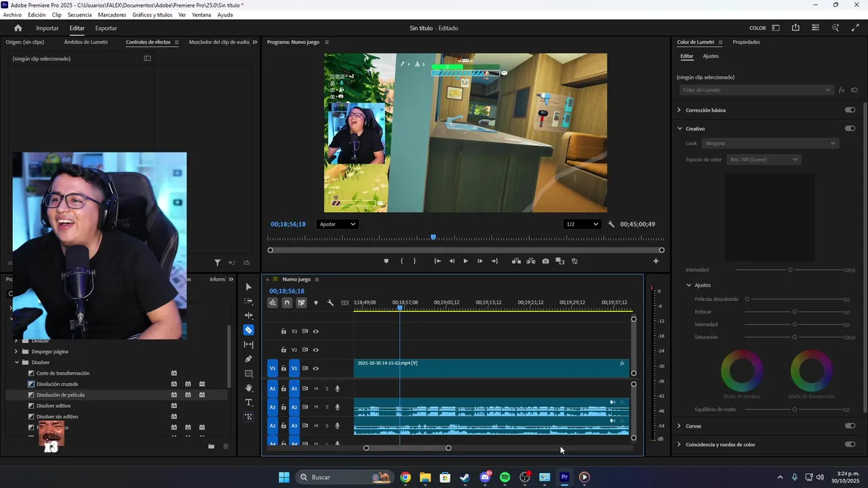The height and width of the screenshot is (488, 868).
Task: Play the sequence in Program monitor
Action: (x=465, y=261)
